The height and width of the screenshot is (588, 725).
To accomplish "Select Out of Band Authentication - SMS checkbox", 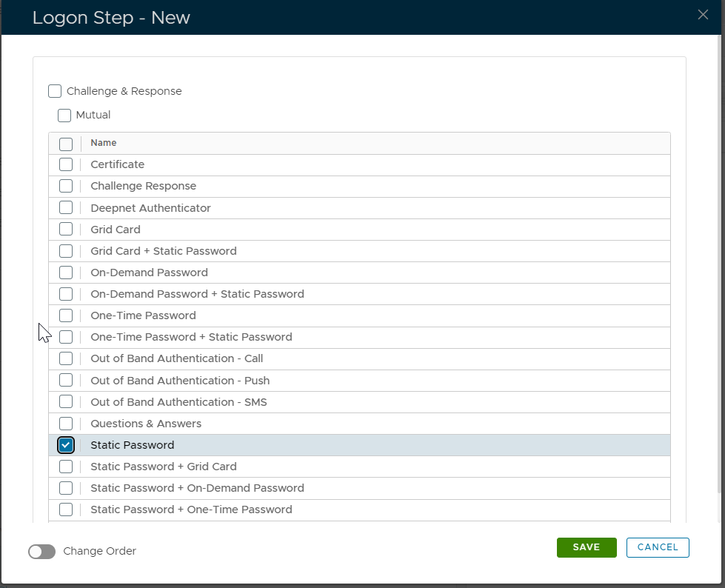I will 66,402.
